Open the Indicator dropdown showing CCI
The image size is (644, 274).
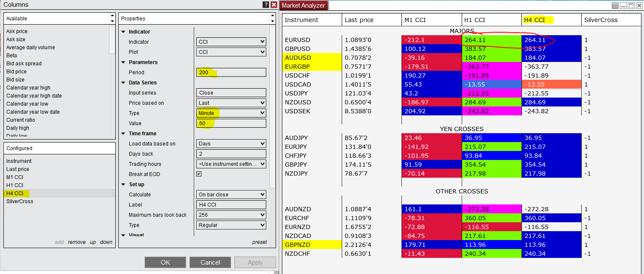coord(231,42)
